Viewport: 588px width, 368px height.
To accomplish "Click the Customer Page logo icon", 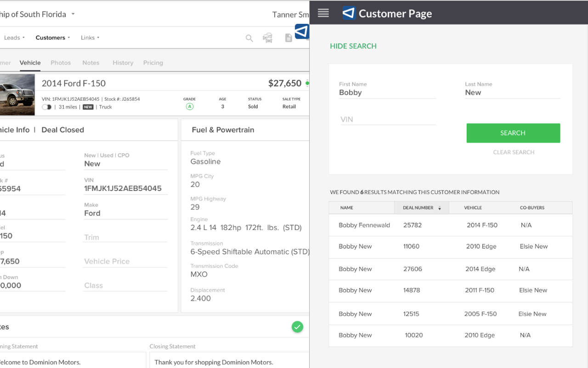I will point(349,13).
